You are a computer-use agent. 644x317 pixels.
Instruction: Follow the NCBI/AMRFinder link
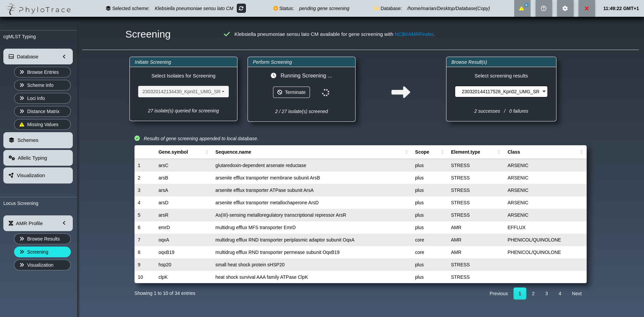click(x=414, y=34)
